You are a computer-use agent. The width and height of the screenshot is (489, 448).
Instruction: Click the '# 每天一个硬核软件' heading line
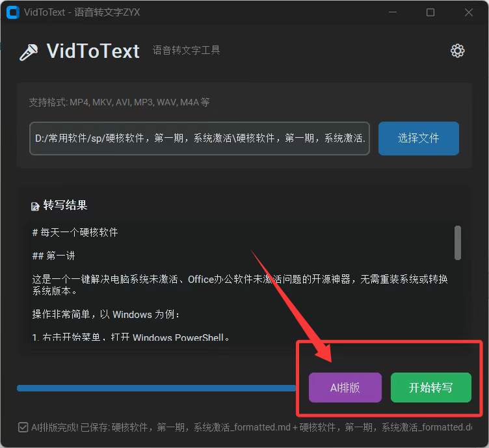pos(75,232)
